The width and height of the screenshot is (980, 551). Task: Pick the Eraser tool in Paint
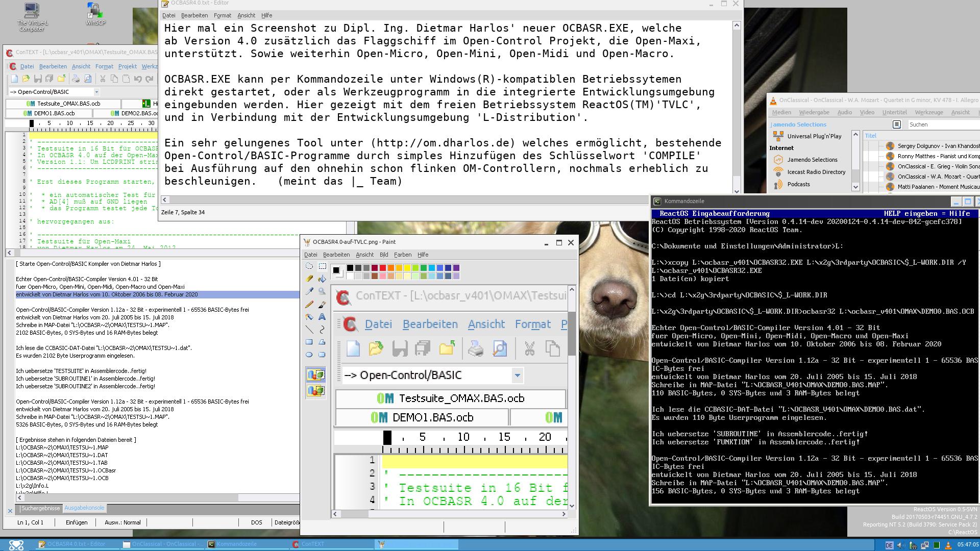click(x=309, y=279)
